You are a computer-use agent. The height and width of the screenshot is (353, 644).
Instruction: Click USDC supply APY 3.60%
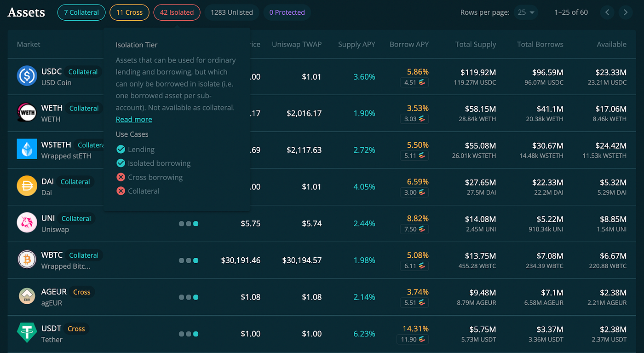click(364, 77)
